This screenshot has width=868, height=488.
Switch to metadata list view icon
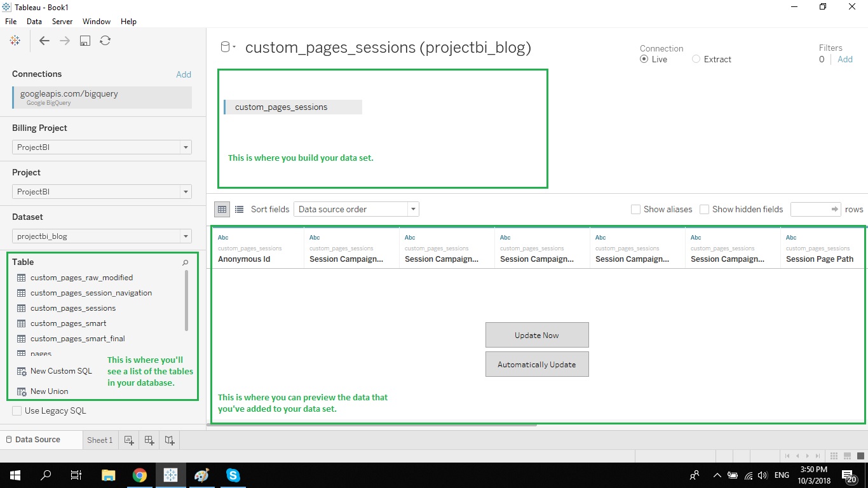click(x=240, y=209)
